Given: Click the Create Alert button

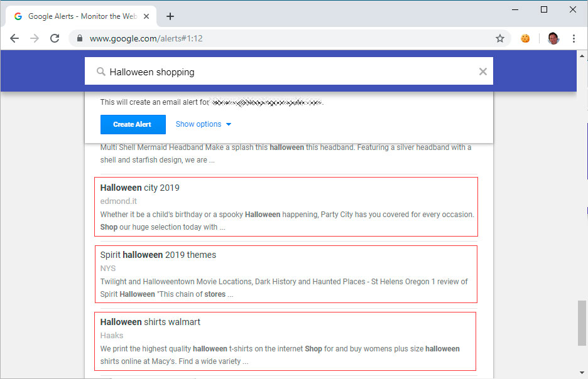Looking at the screenshot, I should point(133,124).
